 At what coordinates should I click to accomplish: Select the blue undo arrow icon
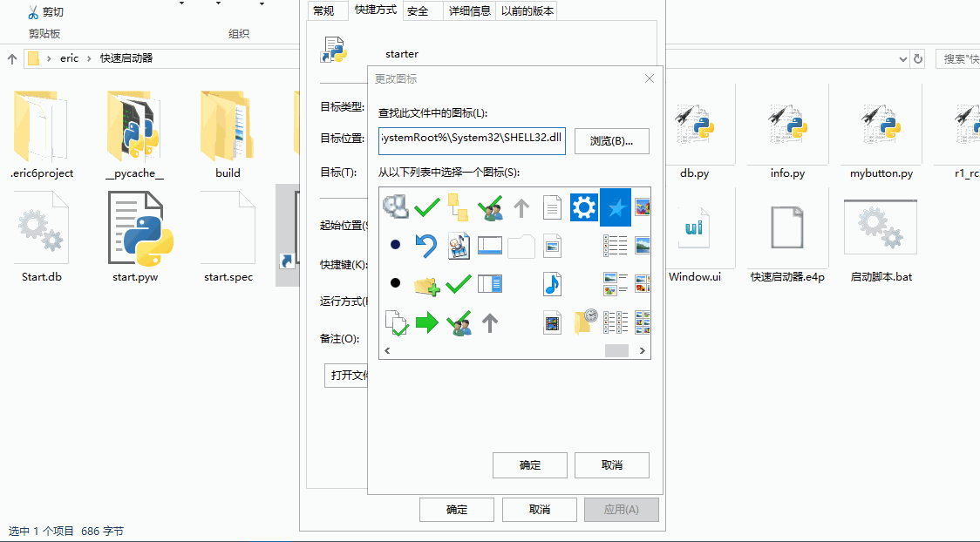427,246
